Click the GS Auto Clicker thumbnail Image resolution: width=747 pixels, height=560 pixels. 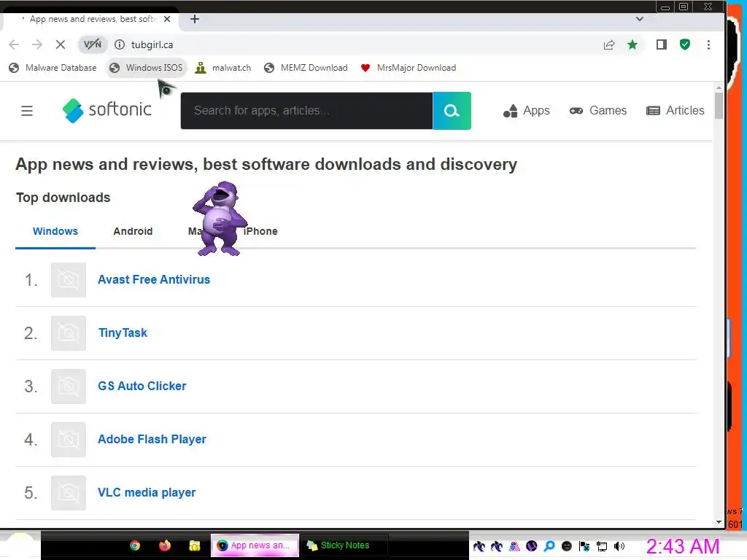point(69,386)
